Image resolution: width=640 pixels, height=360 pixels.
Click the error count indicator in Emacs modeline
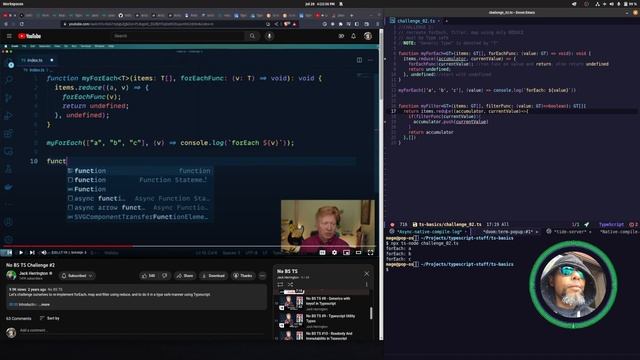(633, 224)
